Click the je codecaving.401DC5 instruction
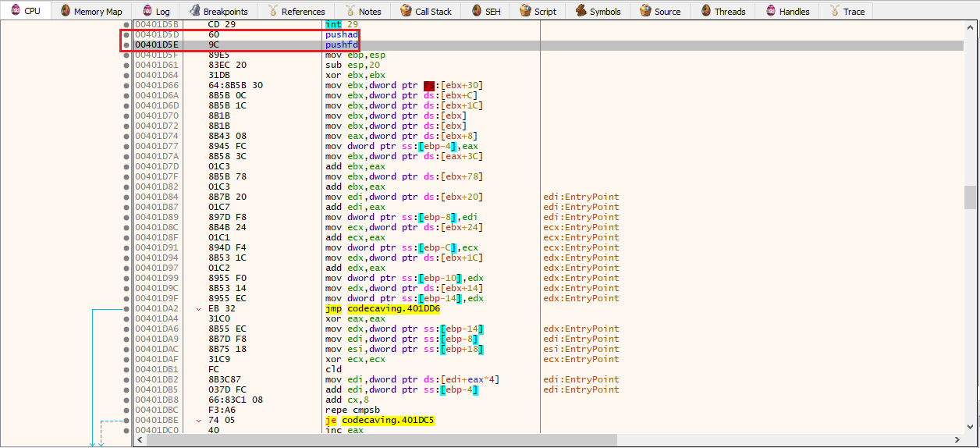This screenshot has width=980, height=448. pos(379,421)
